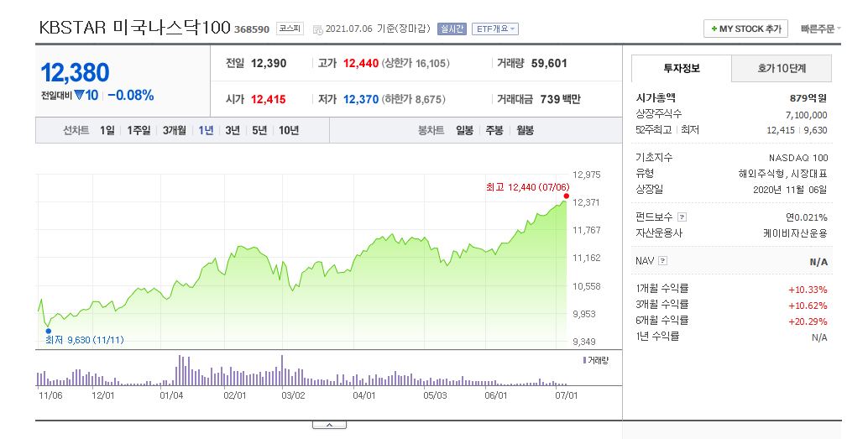
Task: Click the current price 12,380
Action: point(76,72)
